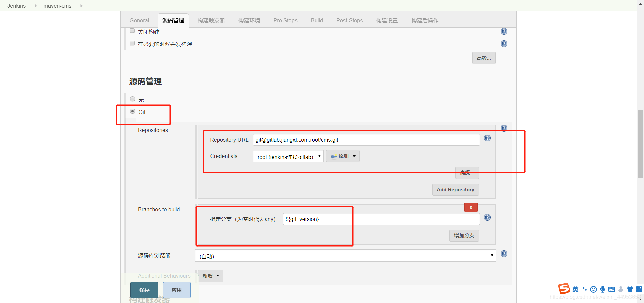
Task: Enable 在必要的时候并发构建 checkbox
Action: 132,43
